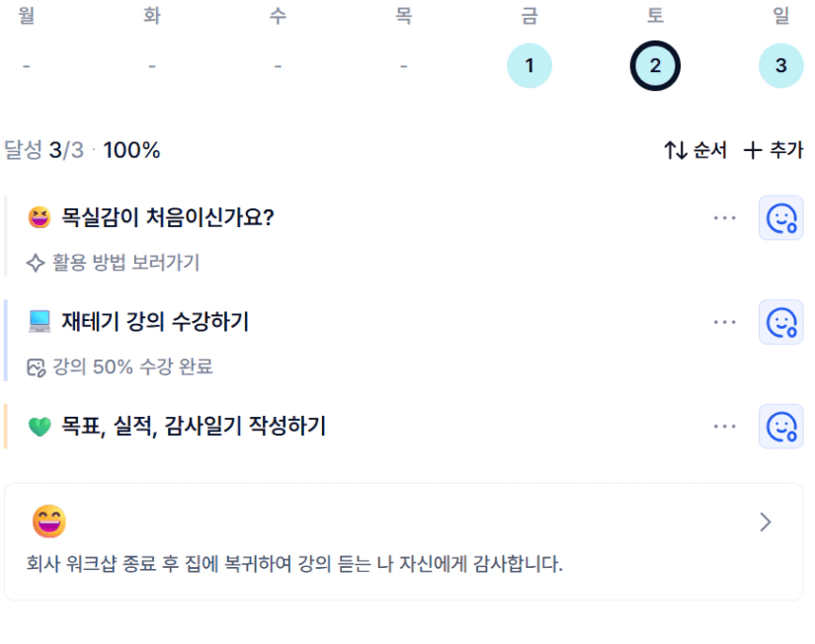The image size is (815, 644).
Task: Expand the gratitude note with chevron arrow
Action: point(765,522)
